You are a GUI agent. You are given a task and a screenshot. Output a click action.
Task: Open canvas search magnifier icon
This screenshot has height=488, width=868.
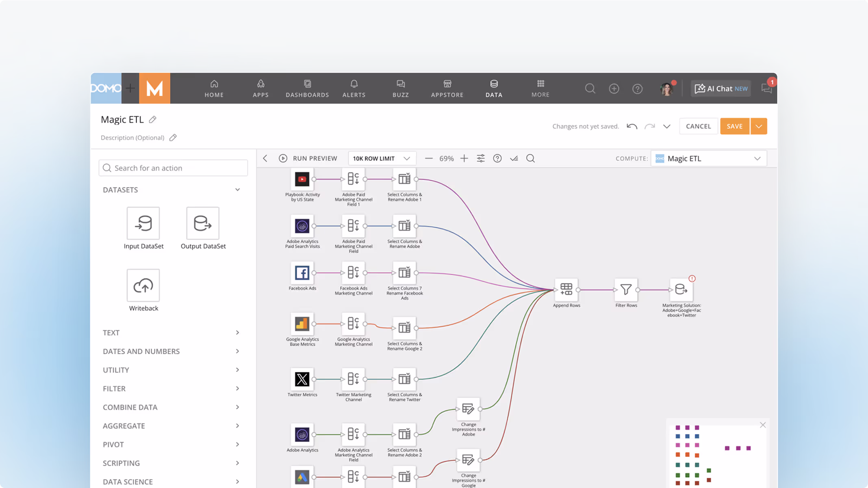coord(530,158)
